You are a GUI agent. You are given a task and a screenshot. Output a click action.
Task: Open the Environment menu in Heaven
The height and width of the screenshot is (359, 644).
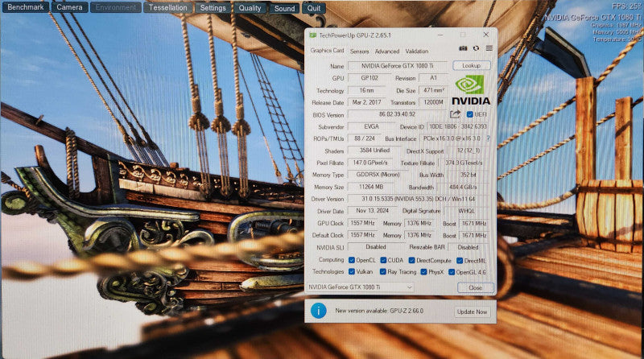116,7
